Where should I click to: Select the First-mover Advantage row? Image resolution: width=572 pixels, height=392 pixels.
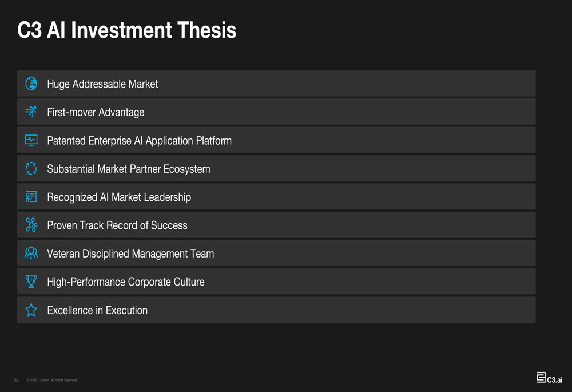coord(276,112)
